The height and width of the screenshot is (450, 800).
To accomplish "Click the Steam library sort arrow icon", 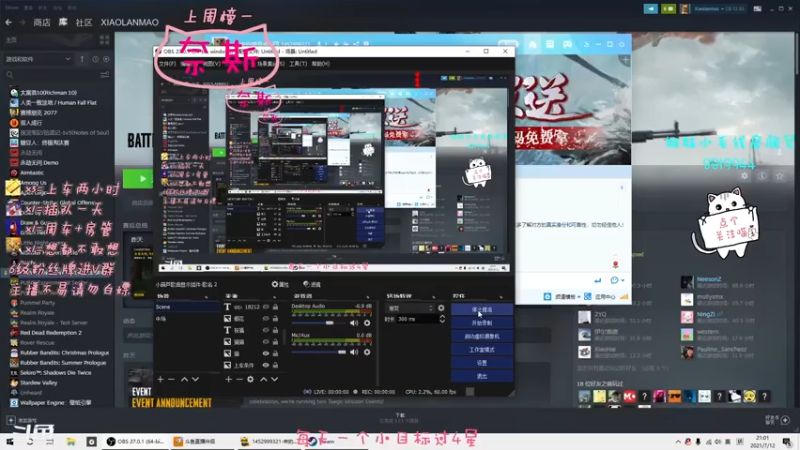I will tap(82, 59).
